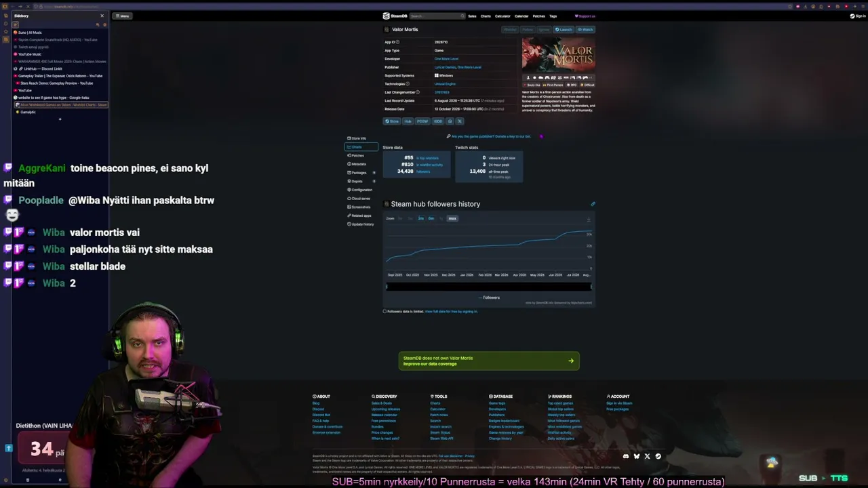This screenshot has height=488, width=868.
Task: Set chart zoom to max
Action: coord(452,218)
